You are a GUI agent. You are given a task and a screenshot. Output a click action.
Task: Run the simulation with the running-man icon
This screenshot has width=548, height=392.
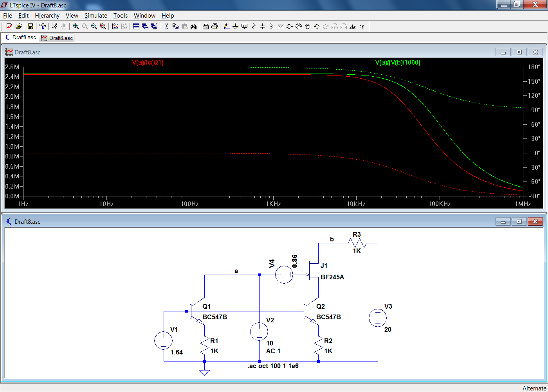54,26
